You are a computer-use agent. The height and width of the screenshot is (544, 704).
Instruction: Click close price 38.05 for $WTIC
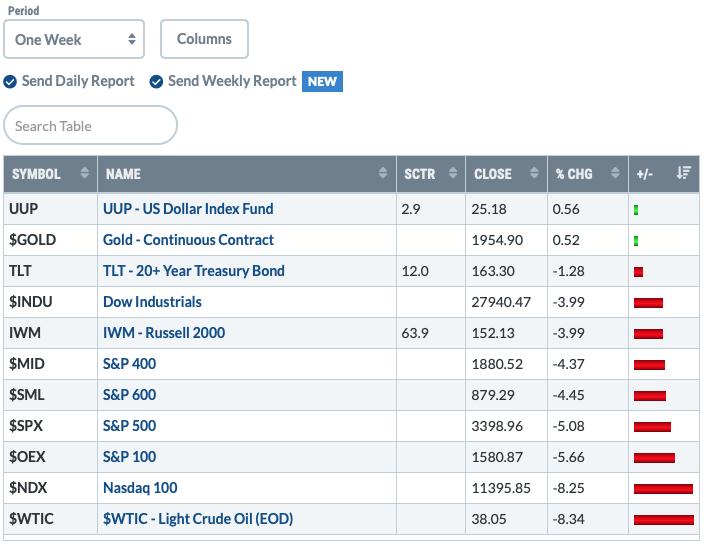[489, 519]
